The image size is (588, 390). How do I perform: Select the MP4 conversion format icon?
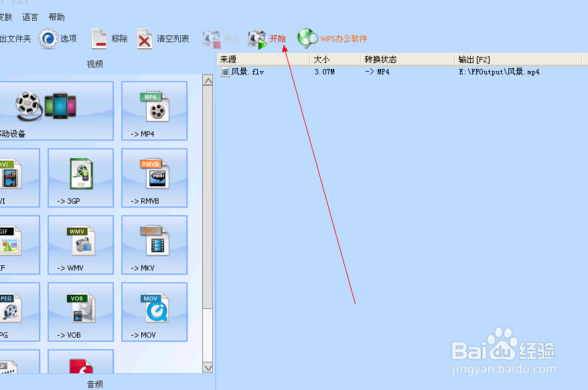[153, 111]
